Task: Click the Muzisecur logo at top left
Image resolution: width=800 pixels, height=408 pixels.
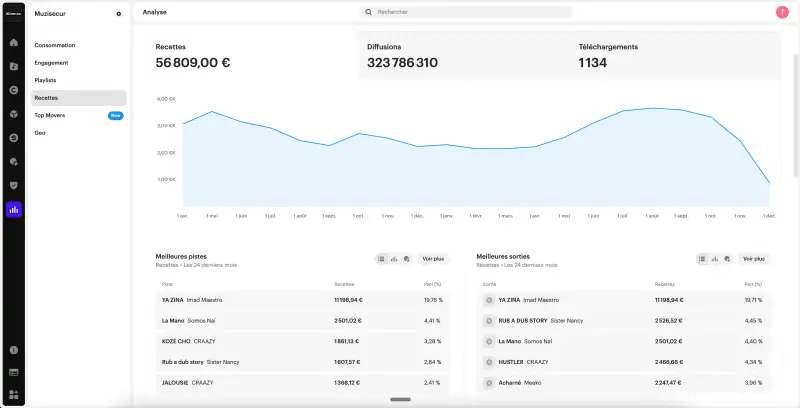Action: (14, 14)
